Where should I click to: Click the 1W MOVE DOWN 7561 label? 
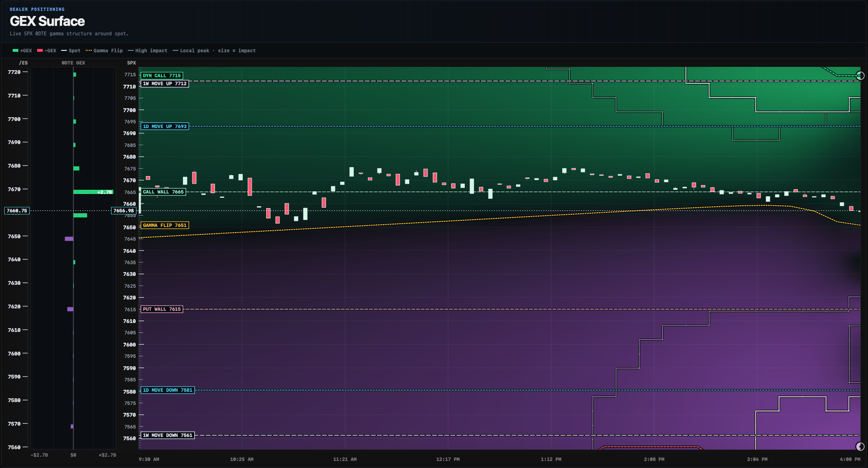167,435
